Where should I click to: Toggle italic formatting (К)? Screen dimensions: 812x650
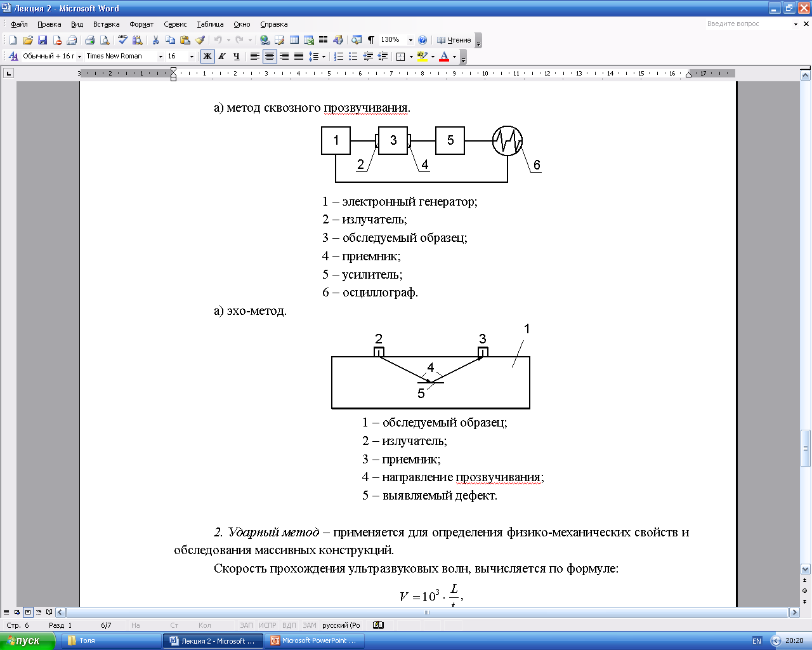pos(222,56)
